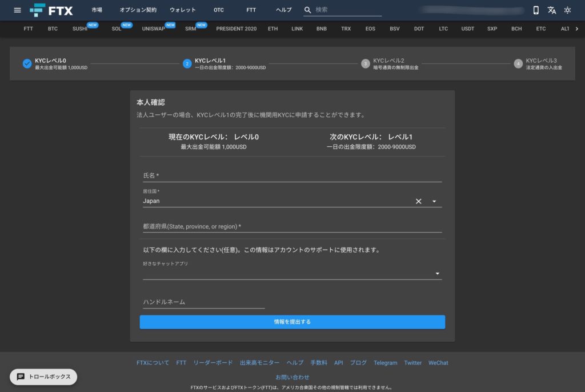
Task: Open the 市場 markets menu
Action: pyautogui.click(x=97, y=10)
